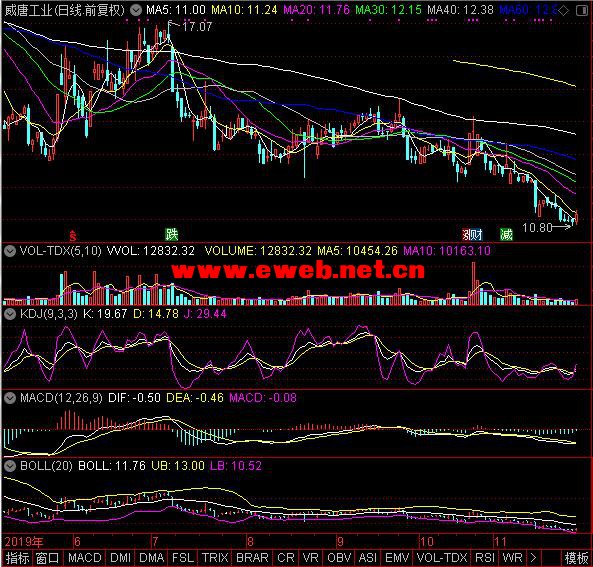Viewport: 593px width, 567px height.
Task: Choose the BRAR indicator
Action: (x=252, y=558)
